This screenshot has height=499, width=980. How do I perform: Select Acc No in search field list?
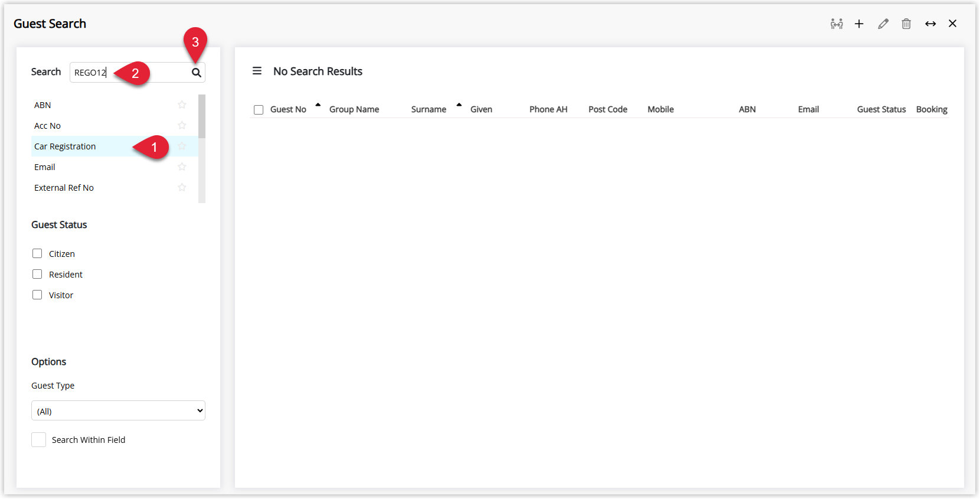point(115,125)
